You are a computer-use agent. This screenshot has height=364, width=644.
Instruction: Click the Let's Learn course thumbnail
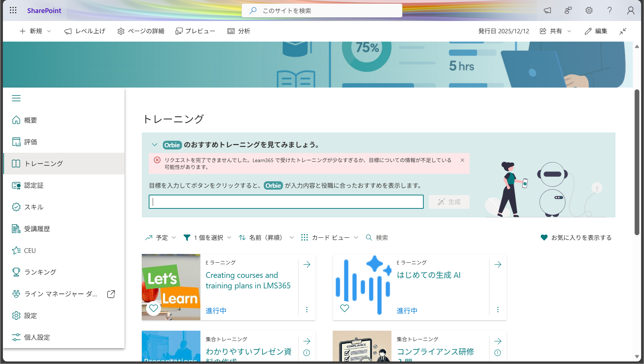(x=171, y=287)
